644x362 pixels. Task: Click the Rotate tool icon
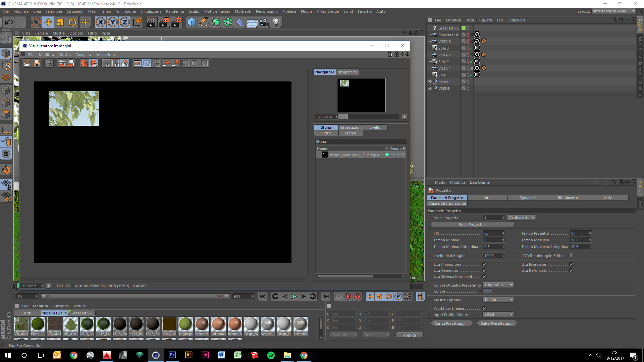tap(72, 22)
